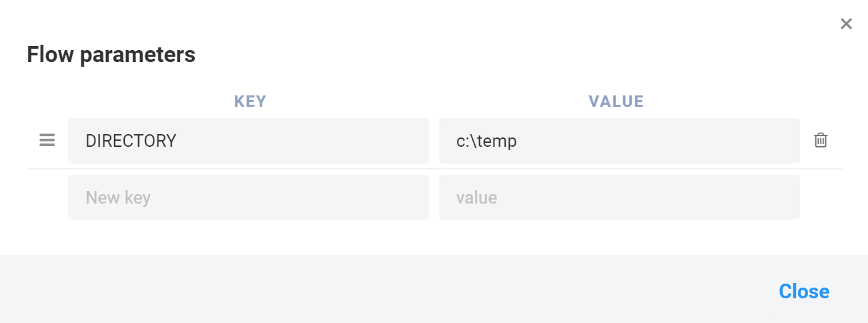This screenshot has width=868, height=323.
Task: Remove the c:\temp parameter row via trash can
Action: [x=821, y=140]
